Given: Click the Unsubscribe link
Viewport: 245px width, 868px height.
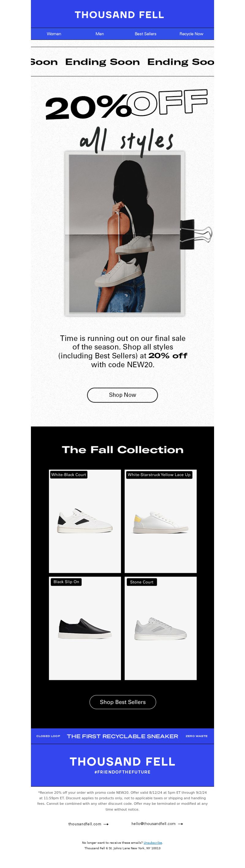Looking at the screenshot, I should click(x=153, y=843).
